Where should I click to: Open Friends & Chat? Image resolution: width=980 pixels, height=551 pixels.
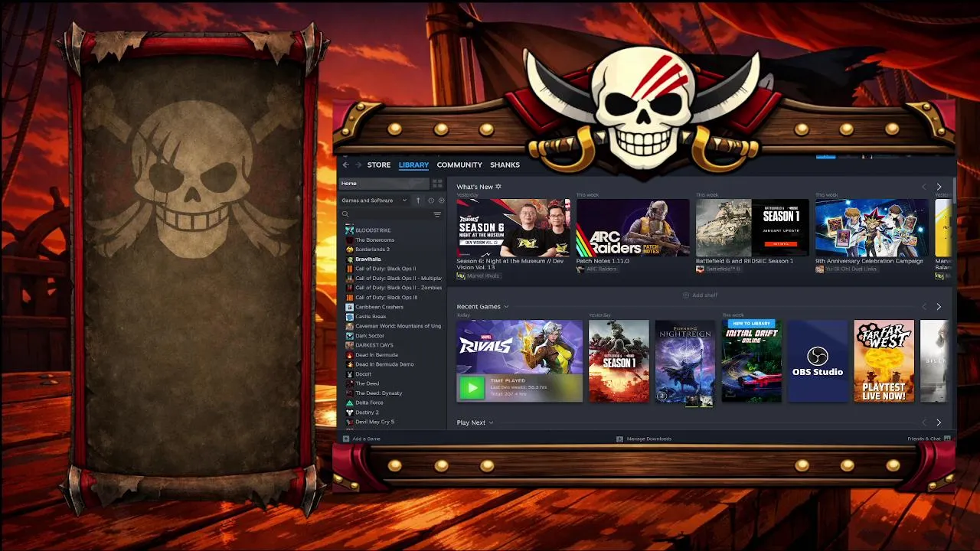pyautogui.click(x=924, y=439)
